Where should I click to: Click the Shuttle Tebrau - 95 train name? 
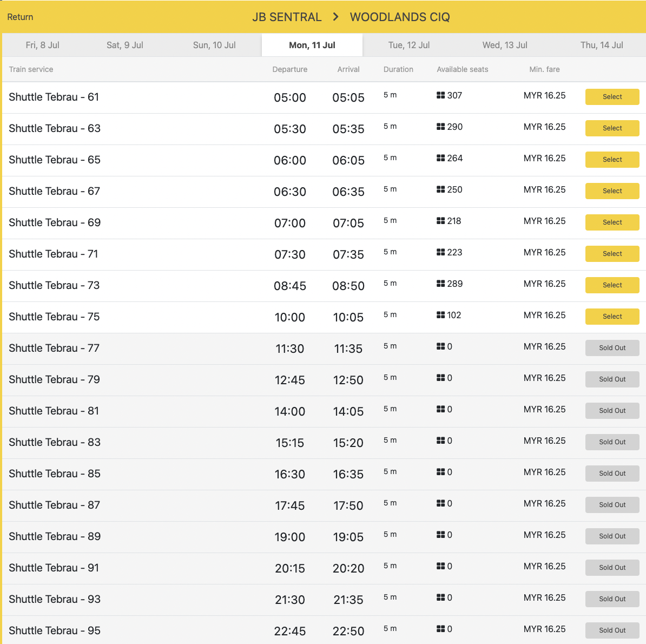pos(55,630)
